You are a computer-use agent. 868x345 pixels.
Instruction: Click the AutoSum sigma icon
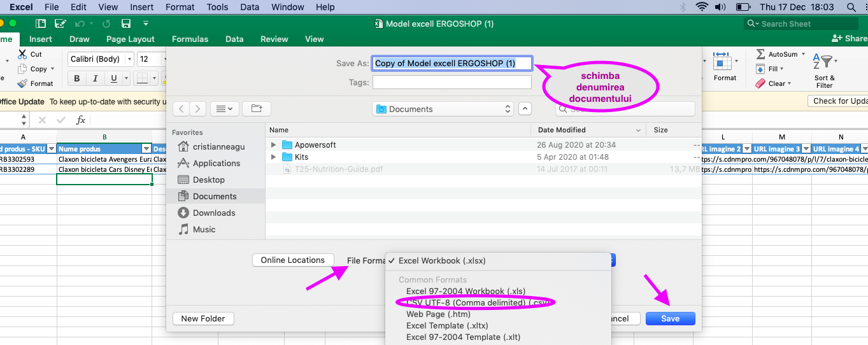760,54
